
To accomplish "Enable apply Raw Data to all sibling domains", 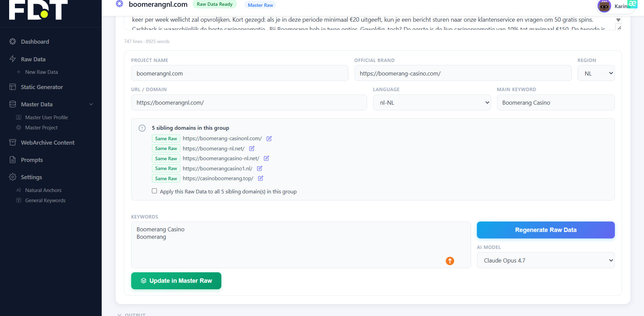I will [155, 191].
